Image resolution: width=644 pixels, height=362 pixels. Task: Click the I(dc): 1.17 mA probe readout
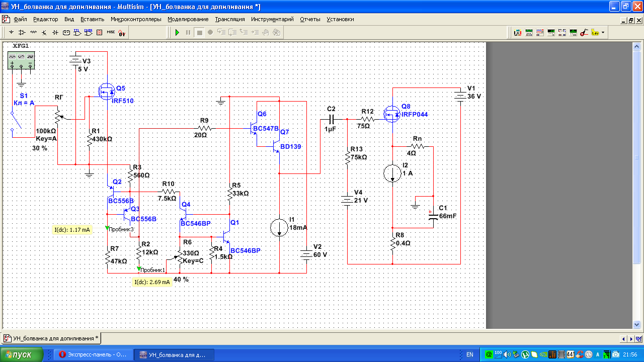point(72,230)
